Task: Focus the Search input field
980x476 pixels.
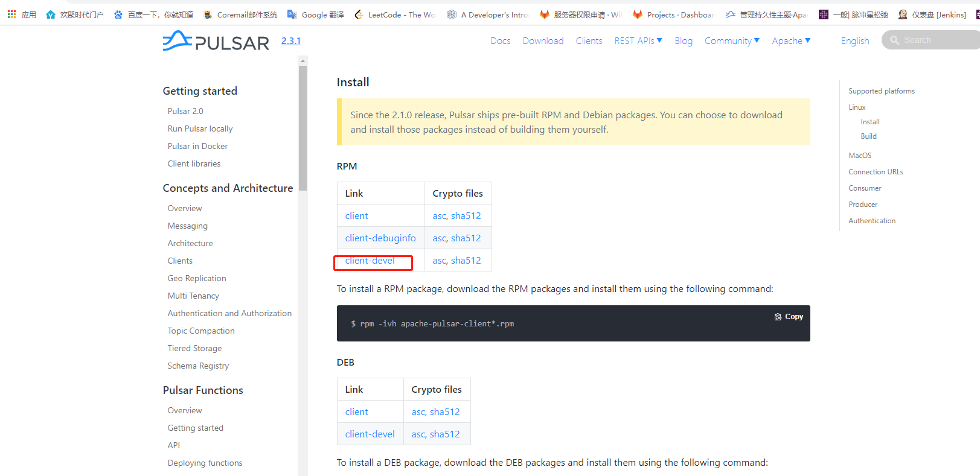Action: point(930,40)
